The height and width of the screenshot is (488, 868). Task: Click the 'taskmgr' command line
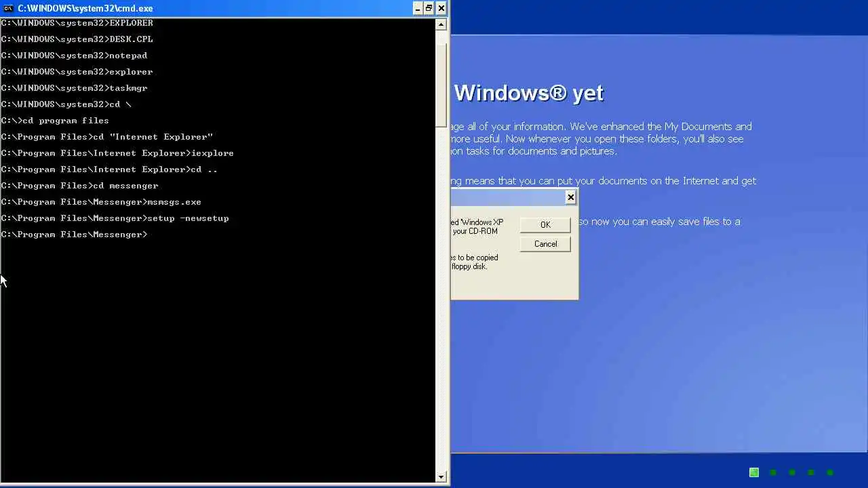pos(74,88)
